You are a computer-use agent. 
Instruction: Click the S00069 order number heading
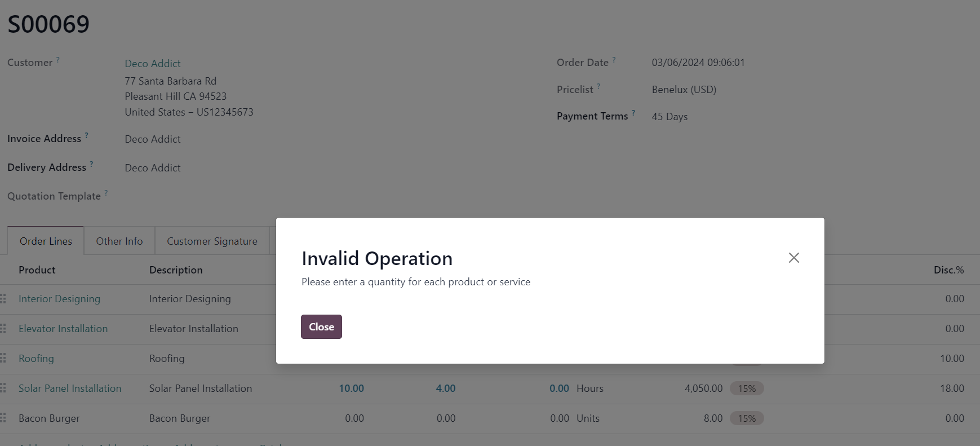48,24
